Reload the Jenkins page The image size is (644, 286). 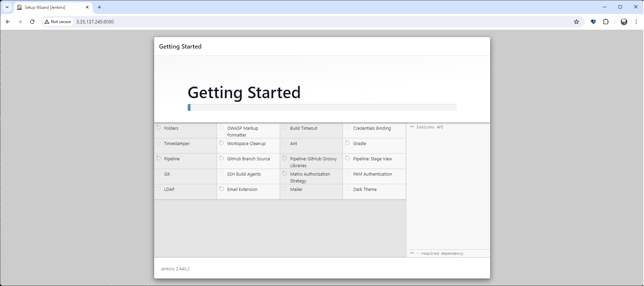[32, 22]
